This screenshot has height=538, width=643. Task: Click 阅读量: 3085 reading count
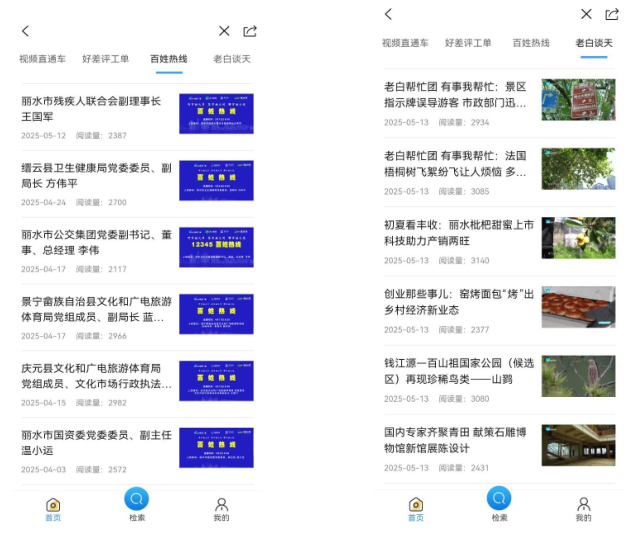[464, 191]
